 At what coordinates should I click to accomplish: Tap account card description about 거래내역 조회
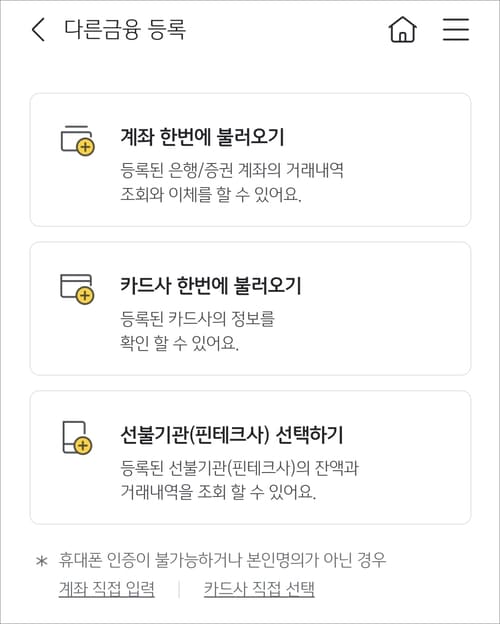[x=232, y=182]
